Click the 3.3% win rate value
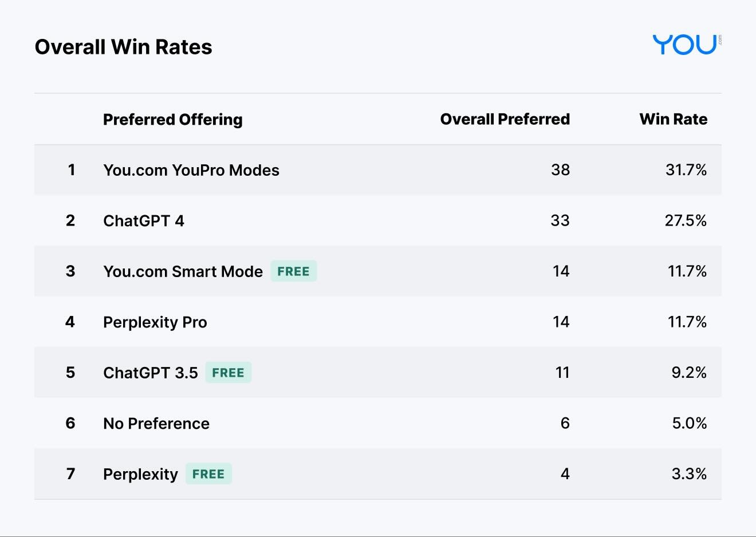Screen dimensions: 756x537 pyautogui.click(x=688, y=474)
